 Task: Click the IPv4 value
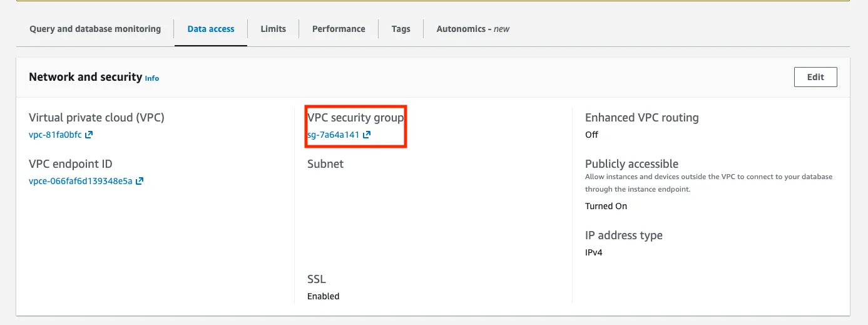click(x=594, y=252)
